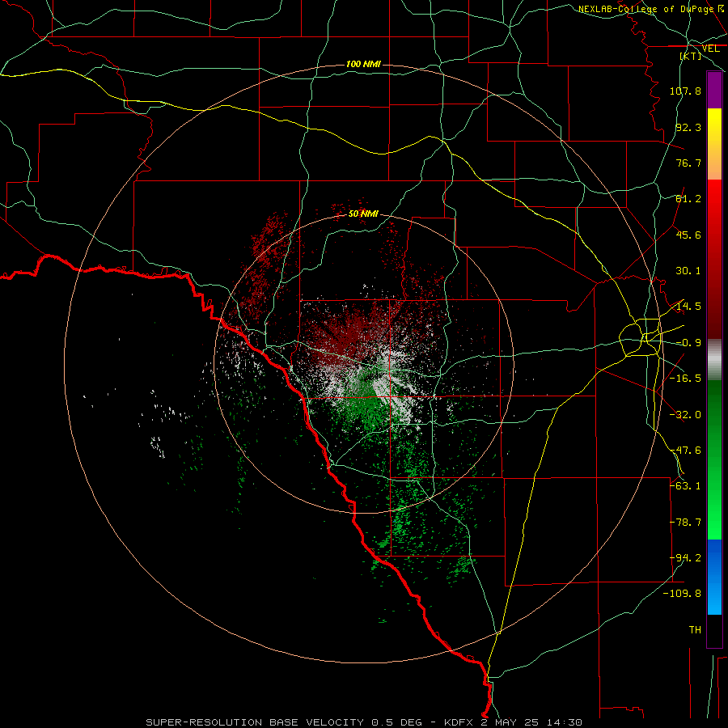Click the -63.1 value on the velocity scale

(x=685, y=486)
